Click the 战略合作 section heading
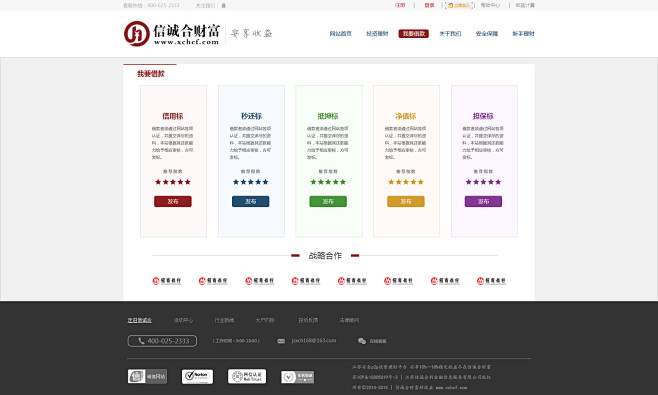This screenshot has width=658, height=395. point(325,256)
